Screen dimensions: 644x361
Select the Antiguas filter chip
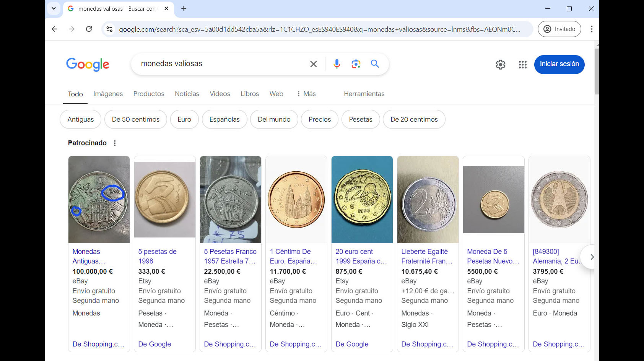point(80,119)
